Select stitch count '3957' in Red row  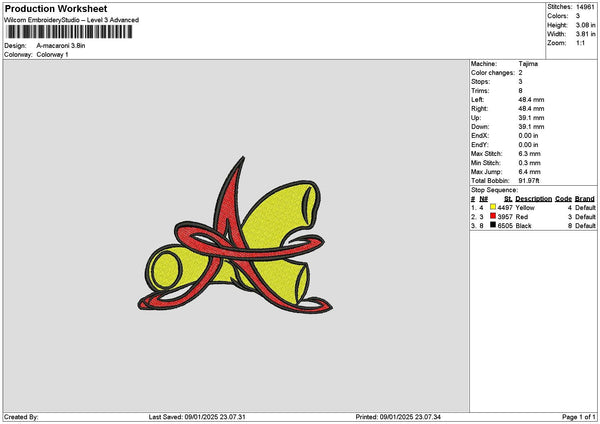[505, 217]
